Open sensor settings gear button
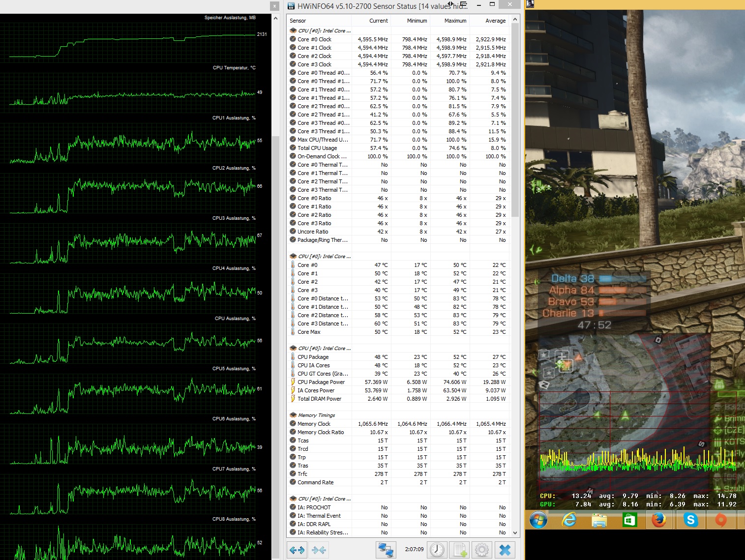745x560 pixels. click(482, 550)
